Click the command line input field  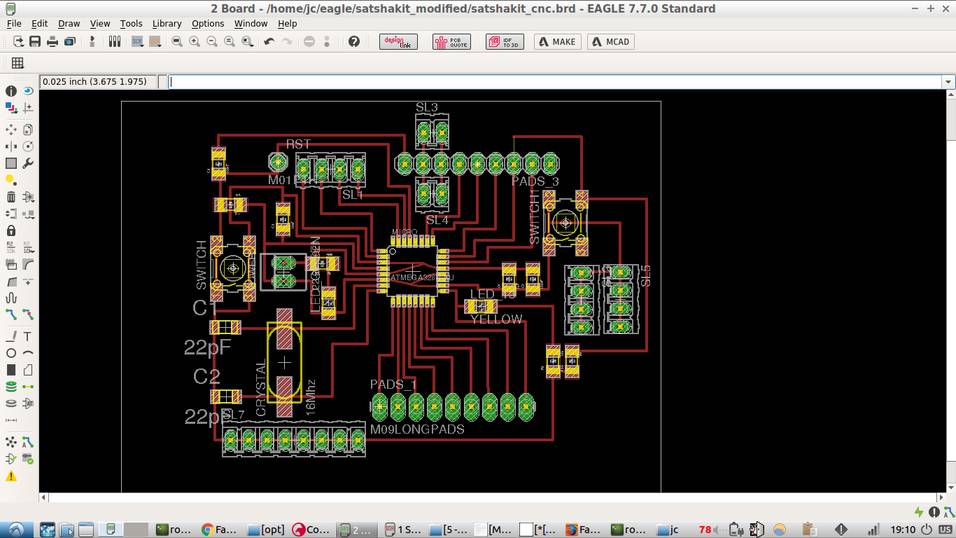point(555,82)
